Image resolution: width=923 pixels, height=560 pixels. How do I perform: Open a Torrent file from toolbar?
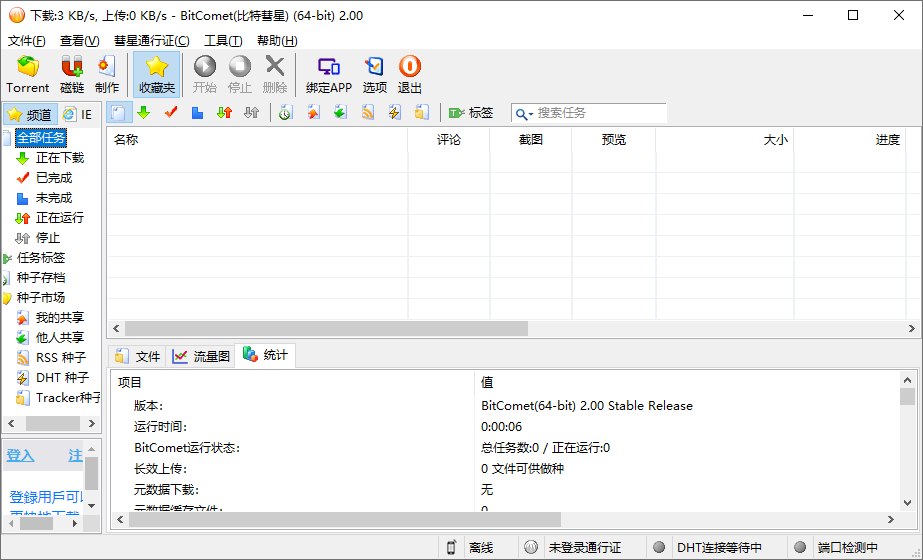(x=28, y=74)
